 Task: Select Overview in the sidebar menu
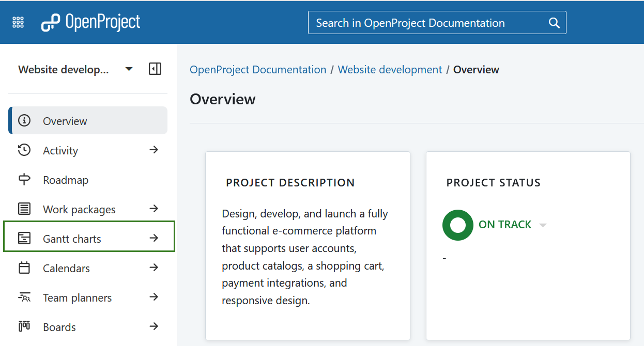65,120
